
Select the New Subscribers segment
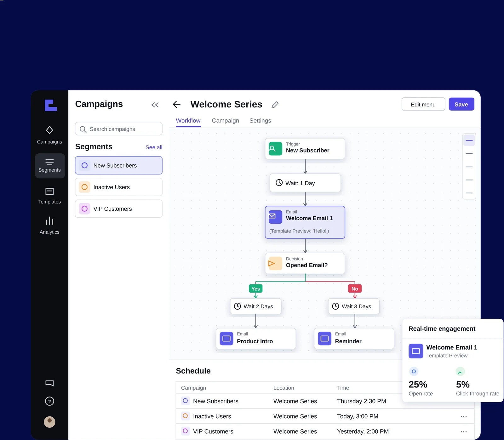(119, 165)
